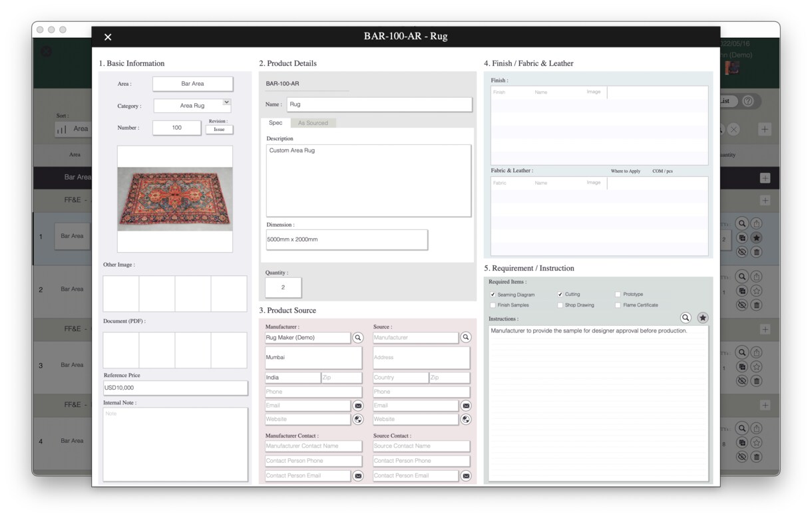Click mail icon beside Manufacturer Contact Person Email
Viewport: 812px width, 518px height.
click(358, 476)
